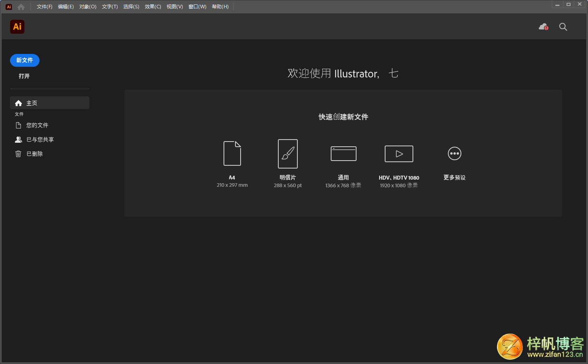Click the 288 x 560 pt size text
The height and width of the screenshot is (364, 588).
[288, 186]
